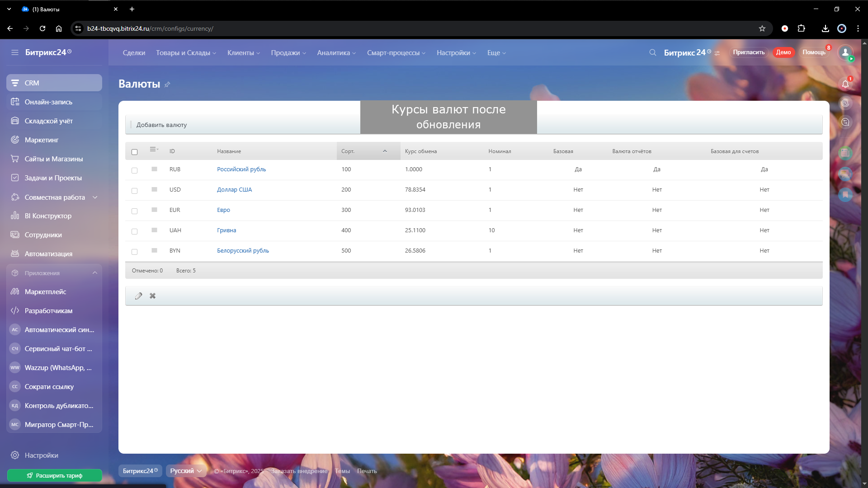This screenshot has width=868, height=488.
Task: Expand the Настройки top menu dropdown
Action: 456,53
